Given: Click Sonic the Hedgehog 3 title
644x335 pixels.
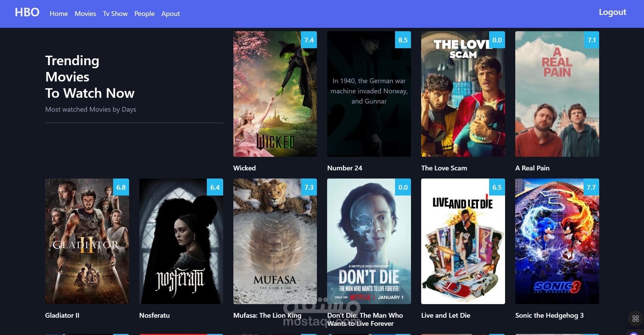Looking at the screenshot, I should (549, 315).
